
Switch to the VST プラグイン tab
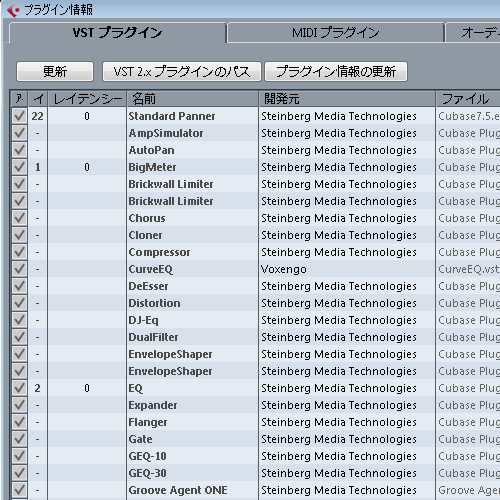coord(118,33)
